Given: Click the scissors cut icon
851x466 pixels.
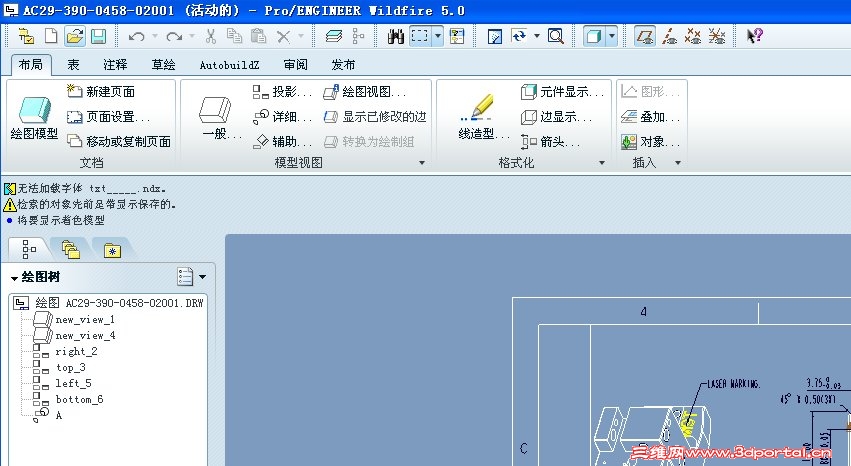Looking at the screenshot, I should 211,36.
